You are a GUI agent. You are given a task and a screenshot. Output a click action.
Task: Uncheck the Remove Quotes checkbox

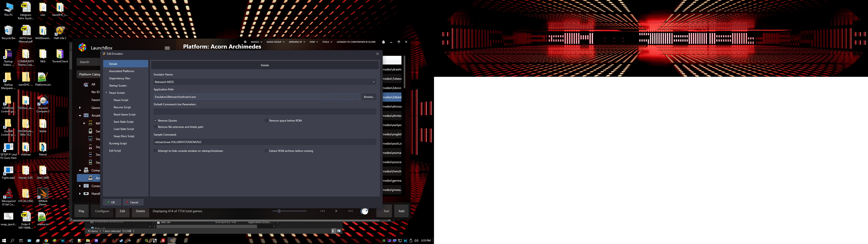tap(155, 120)
